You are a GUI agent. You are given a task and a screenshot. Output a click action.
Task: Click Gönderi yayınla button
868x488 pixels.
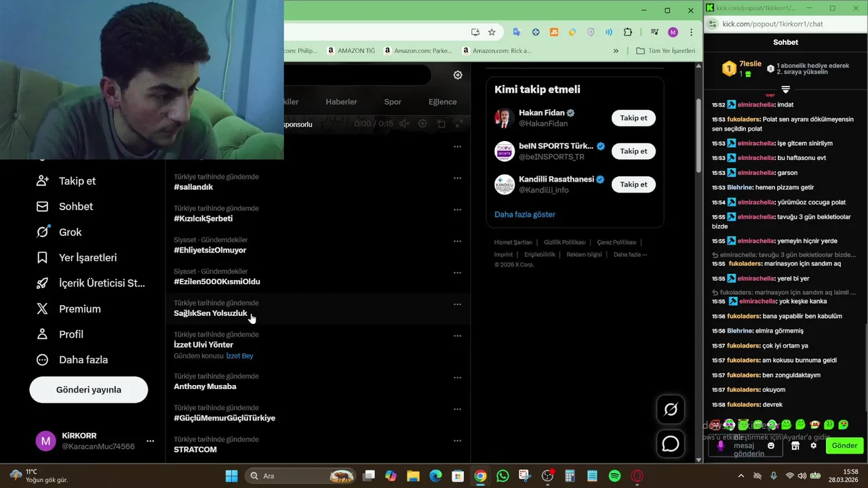tap(89, 390)
